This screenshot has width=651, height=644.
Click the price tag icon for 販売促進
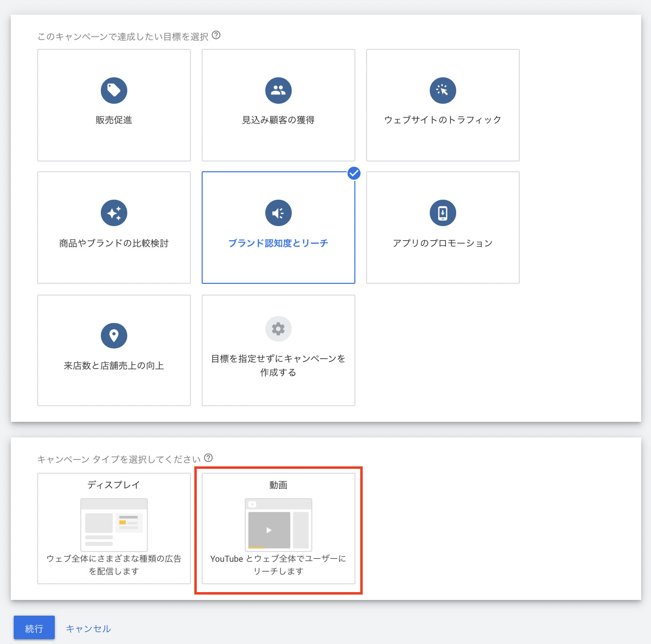click(114, 91)
